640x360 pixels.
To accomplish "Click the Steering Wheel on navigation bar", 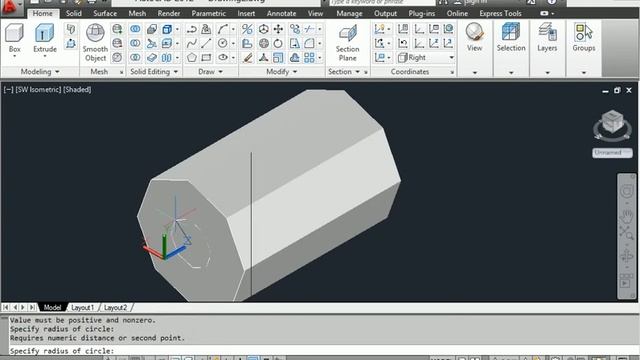I will point(626,192).
